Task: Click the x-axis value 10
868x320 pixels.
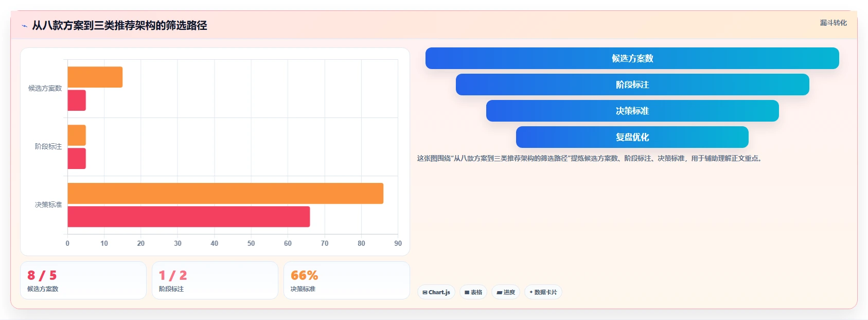Action: click(x=104, y=243)
